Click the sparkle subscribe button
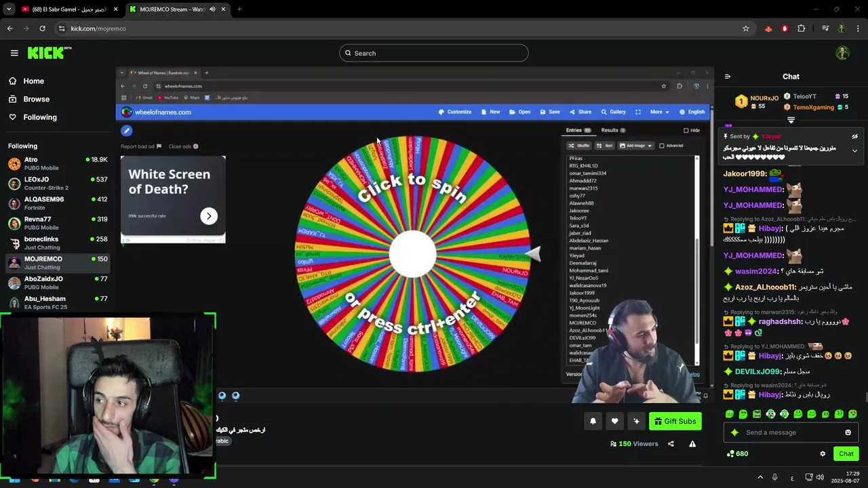 [636, 421]
